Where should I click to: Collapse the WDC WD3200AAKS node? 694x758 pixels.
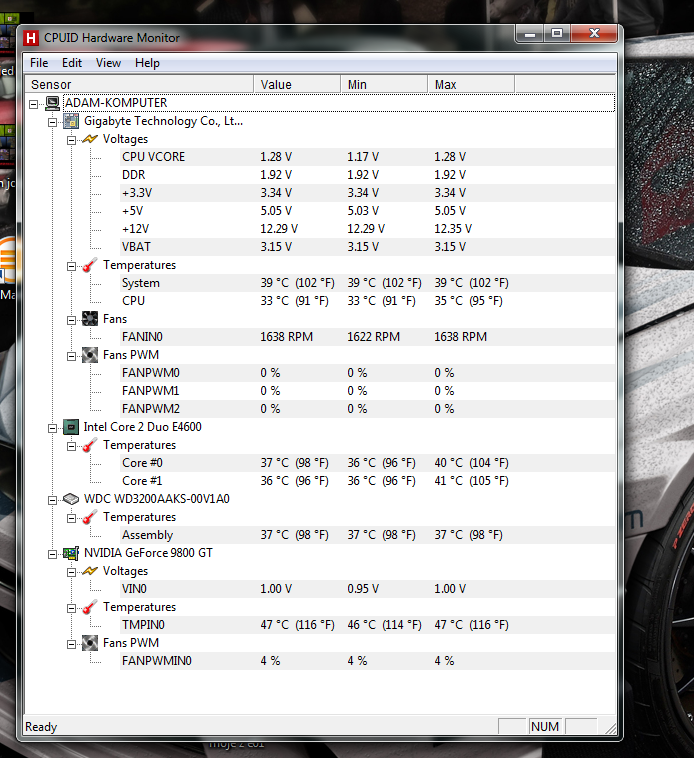pos(52,500)
